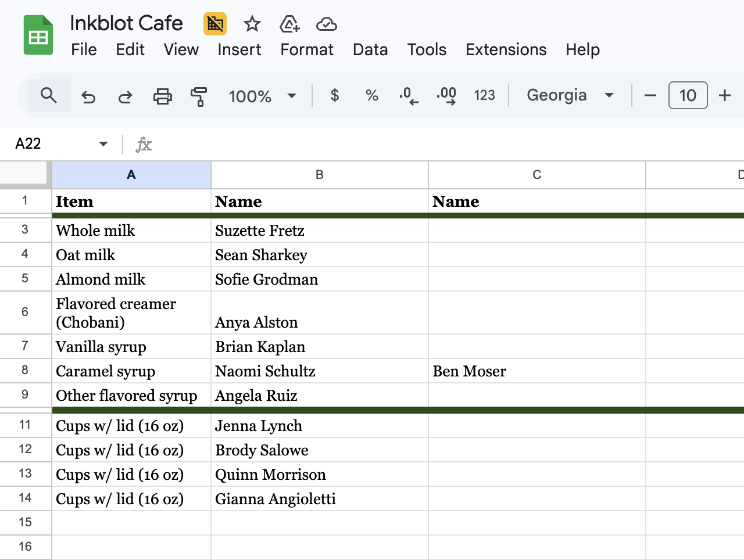Increase decimal places
This screenshot has width=744, height=560.
pos(446,95)
